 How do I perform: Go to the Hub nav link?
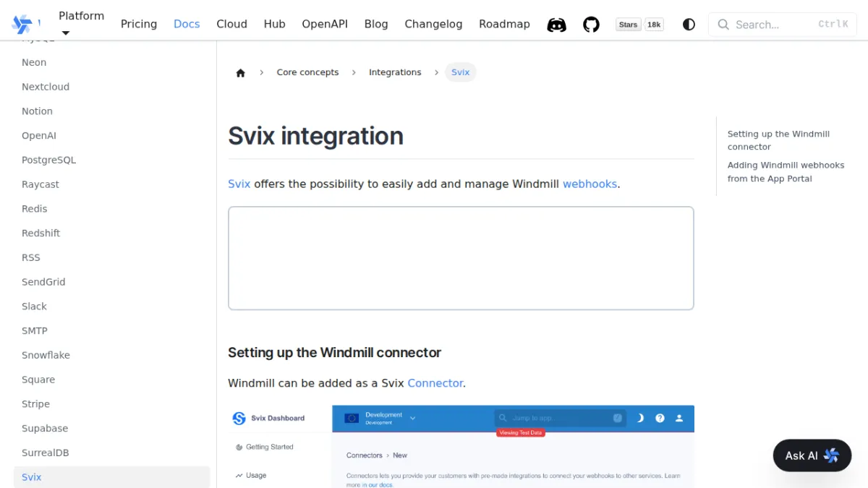[274, 24]
